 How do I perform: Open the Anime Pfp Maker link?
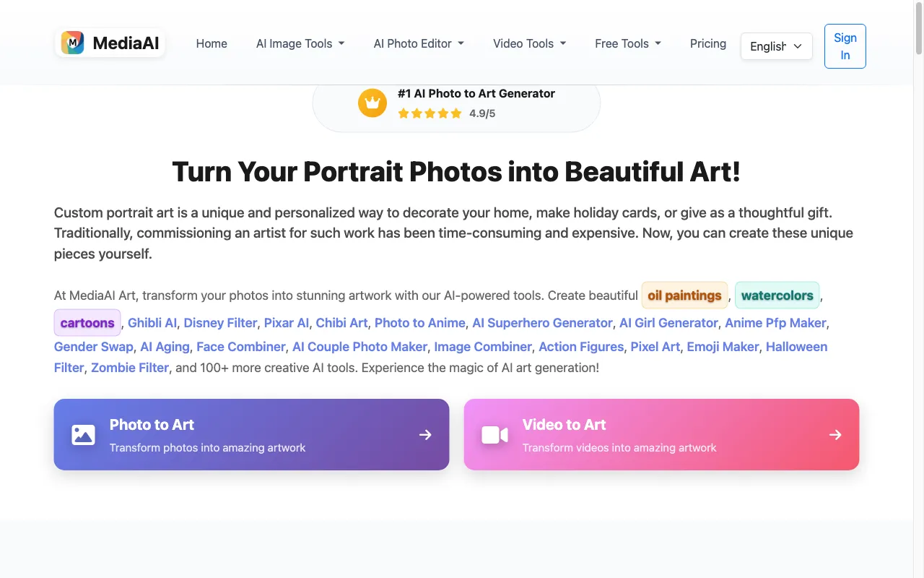coord(776,323)
